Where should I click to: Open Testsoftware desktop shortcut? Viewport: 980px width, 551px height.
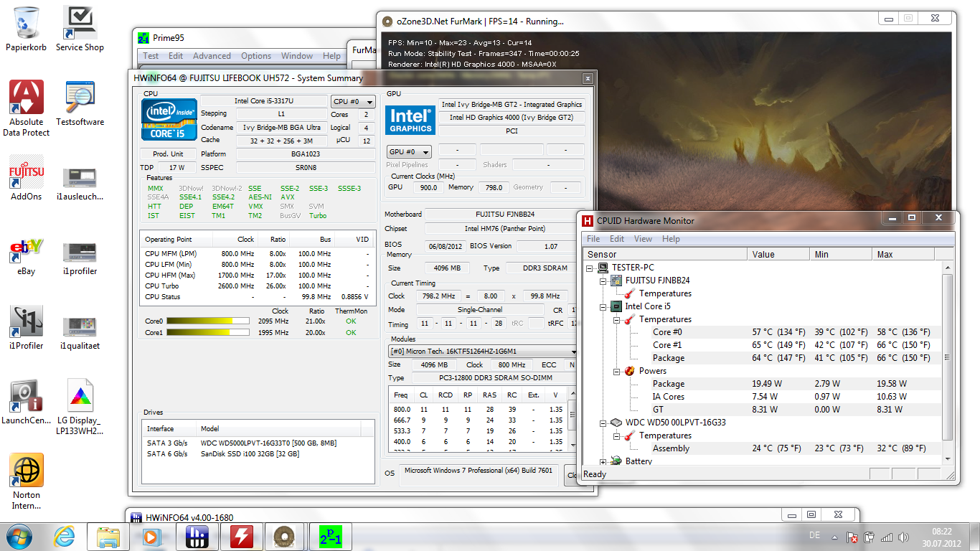tap(80, 103)
